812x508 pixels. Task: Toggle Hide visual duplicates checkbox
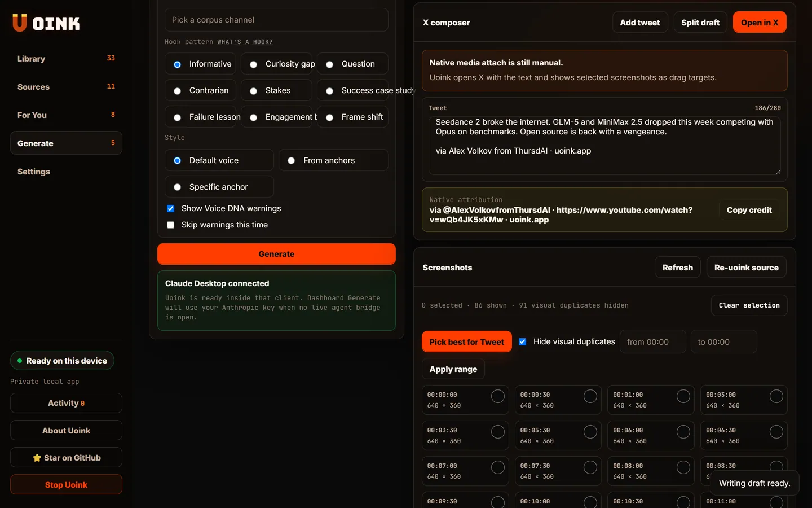[522, 341]
